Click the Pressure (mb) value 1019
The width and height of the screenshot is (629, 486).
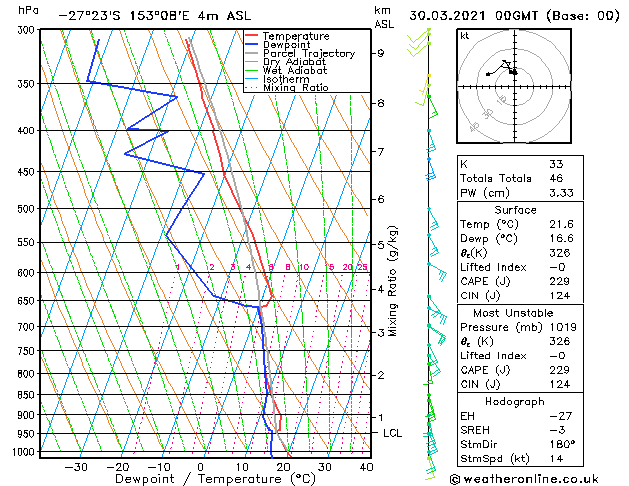coord(563,327)
